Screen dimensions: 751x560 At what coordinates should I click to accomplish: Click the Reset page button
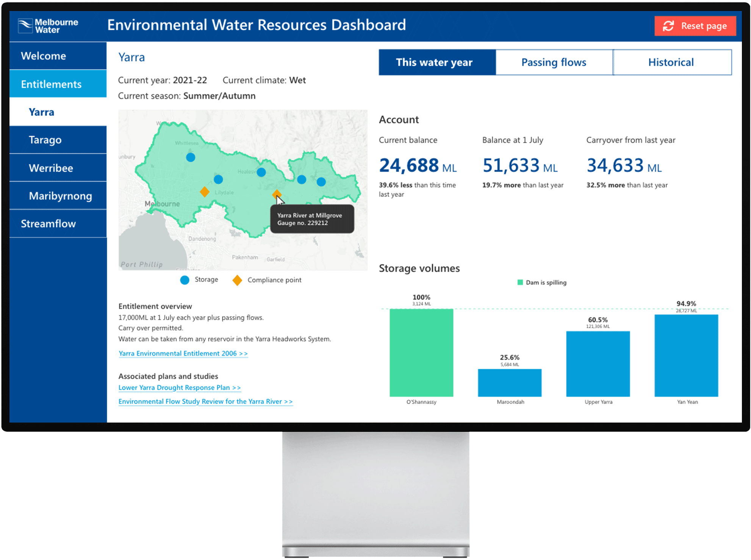[x=695, y=26]
